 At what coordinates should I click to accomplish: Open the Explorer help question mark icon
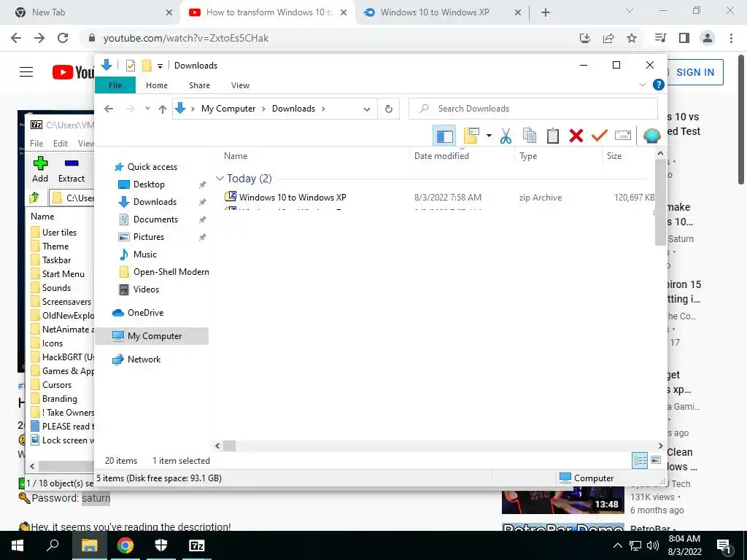659,85
